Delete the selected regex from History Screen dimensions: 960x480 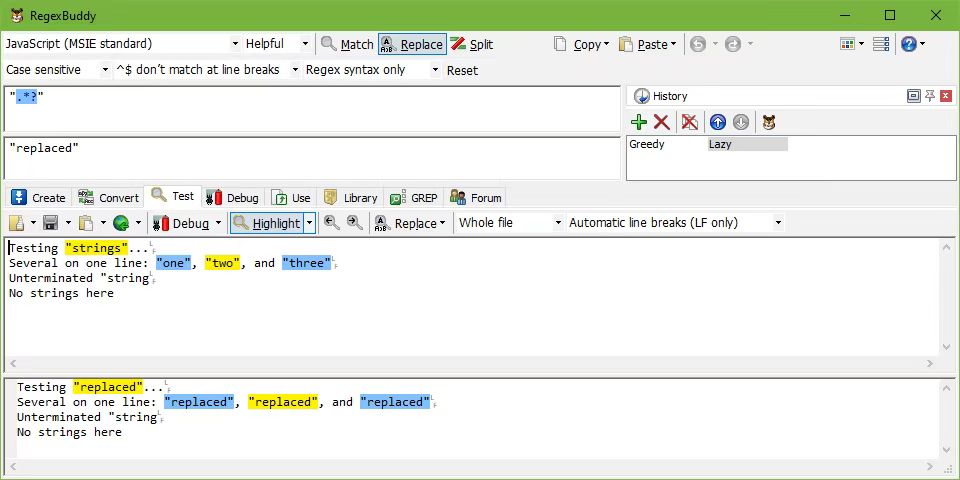[662, 122]
